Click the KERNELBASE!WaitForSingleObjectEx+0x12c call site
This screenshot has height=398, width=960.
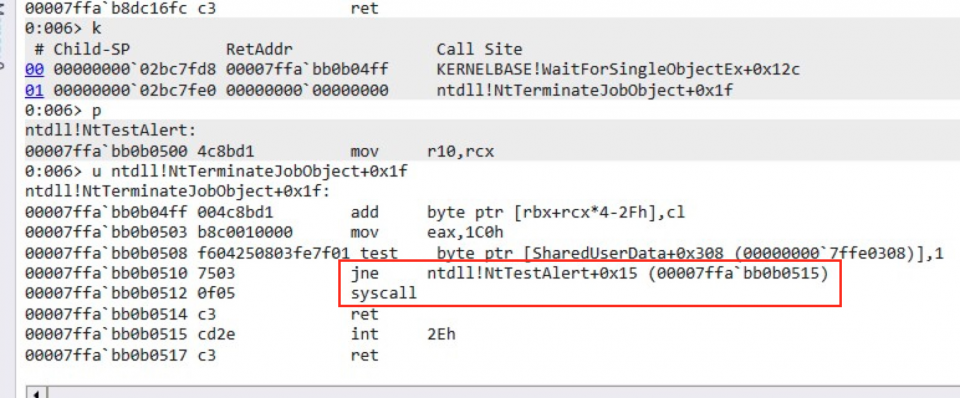[618, 70]
